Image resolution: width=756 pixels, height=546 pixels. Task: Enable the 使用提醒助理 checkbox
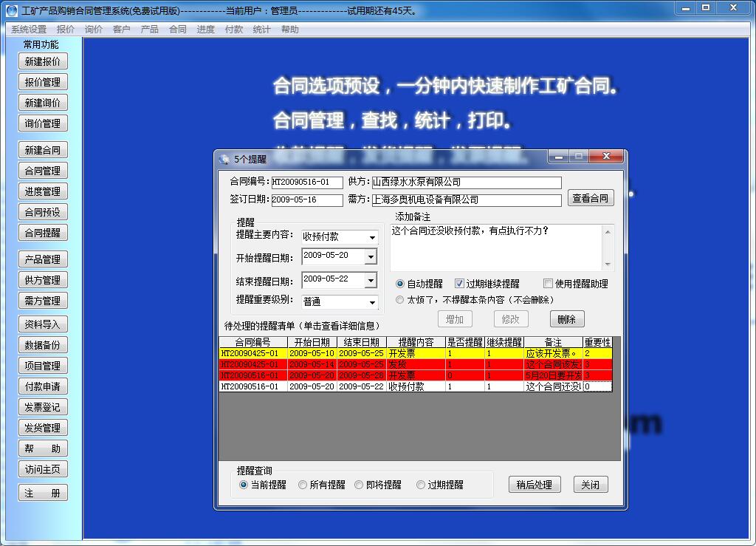pos(549,284)
